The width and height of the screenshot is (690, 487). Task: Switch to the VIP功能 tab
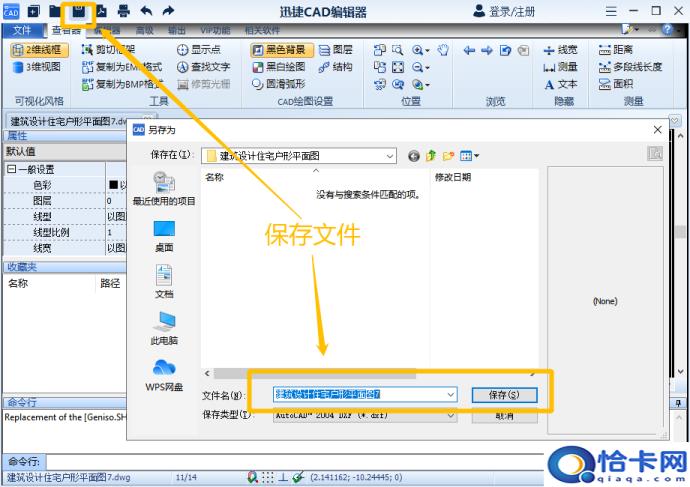[x=215, y=30]
